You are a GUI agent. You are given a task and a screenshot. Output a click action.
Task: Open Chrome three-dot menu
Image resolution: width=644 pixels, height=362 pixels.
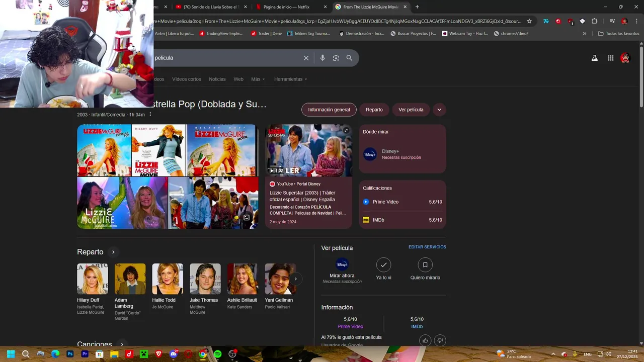[x=636, y=21]
